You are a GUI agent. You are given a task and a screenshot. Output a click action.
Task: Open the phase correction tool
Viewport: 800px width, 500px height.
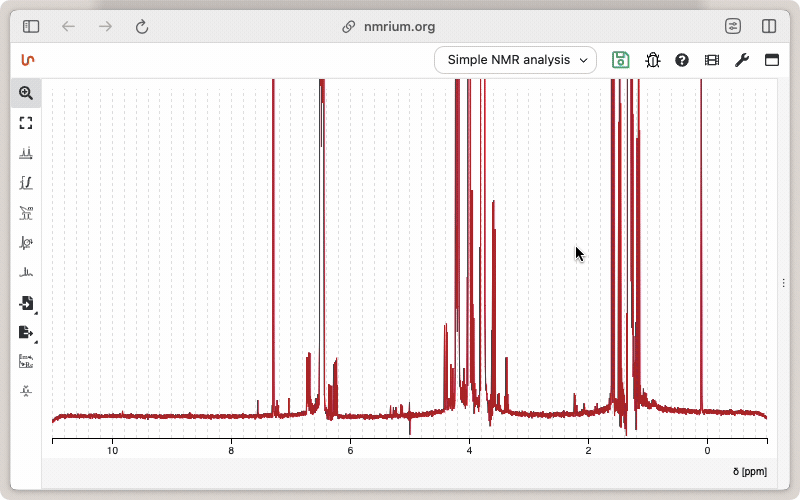tap(26, 243)
